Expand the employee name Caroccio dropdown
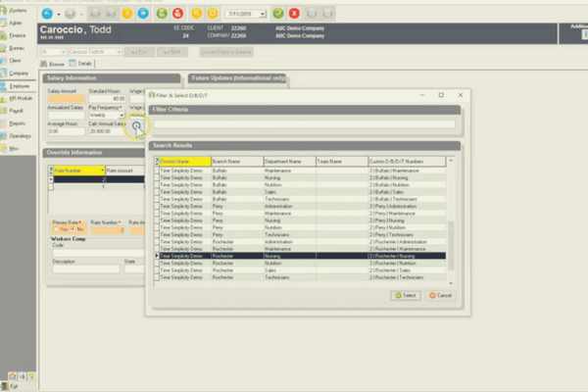588x392 pixels. (x=119, y=52)
